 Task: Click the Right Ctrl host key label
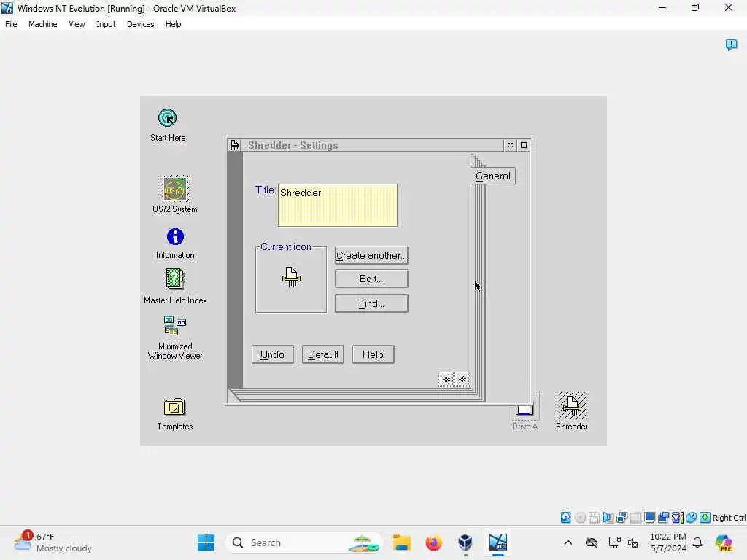[x=729, y=518]
